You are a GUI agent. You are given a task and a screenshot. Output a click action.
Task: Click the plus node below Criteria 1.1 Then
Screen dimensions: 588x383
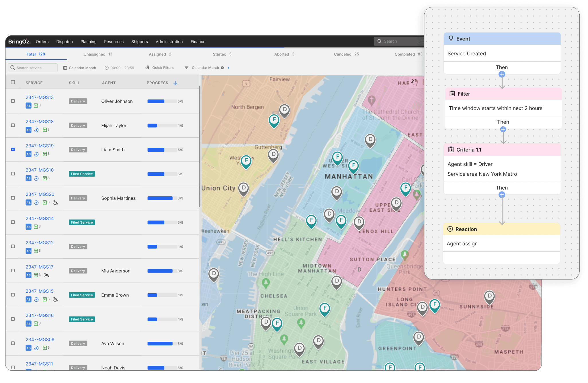click(x=502, y=195)
